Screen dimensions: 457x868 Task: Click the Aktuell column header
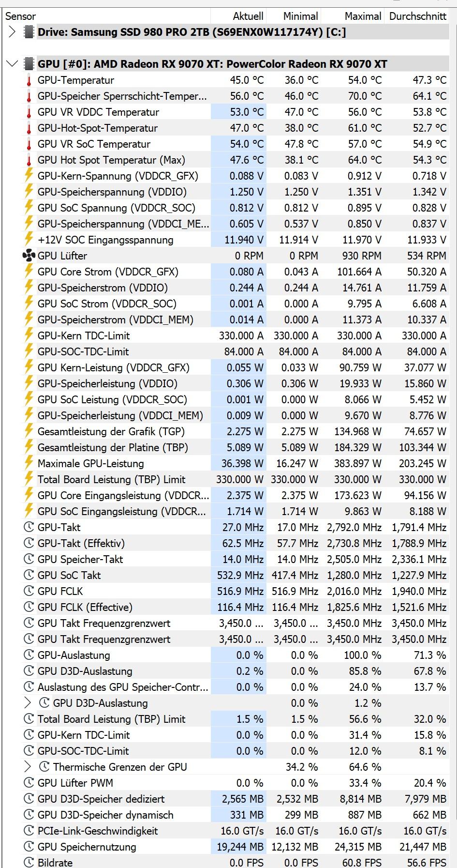[x=248, y=16]
